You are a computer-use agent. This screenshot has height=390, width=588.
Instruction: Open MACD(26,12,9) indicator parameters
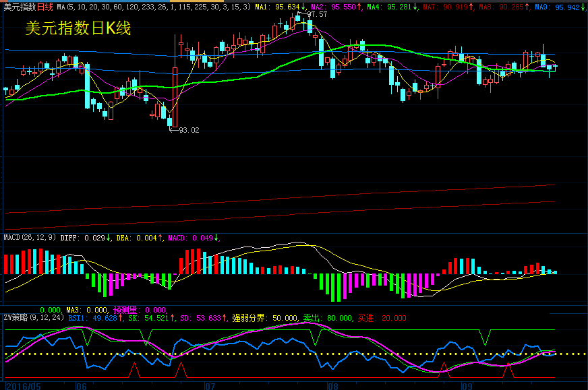tap(30, 238)
